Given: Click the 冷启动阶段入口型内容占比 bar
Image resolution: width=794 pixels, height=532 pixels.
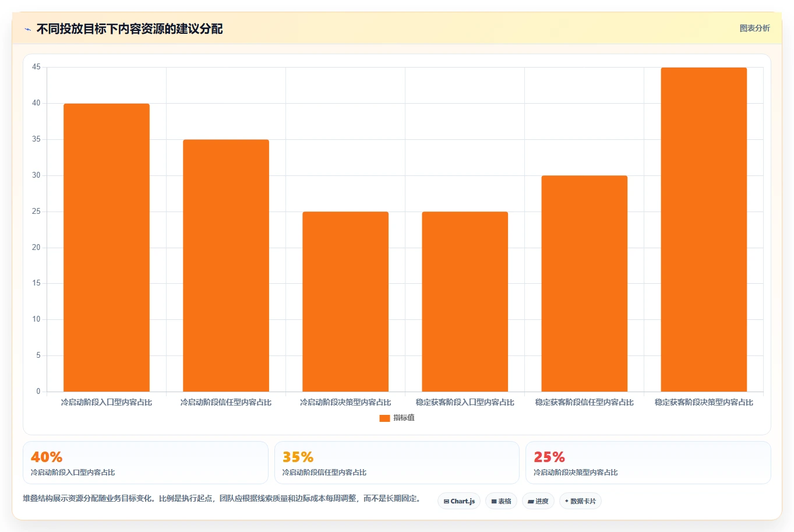Looking at the screenshot, I should pyautogui.click(x=107, y=248).
